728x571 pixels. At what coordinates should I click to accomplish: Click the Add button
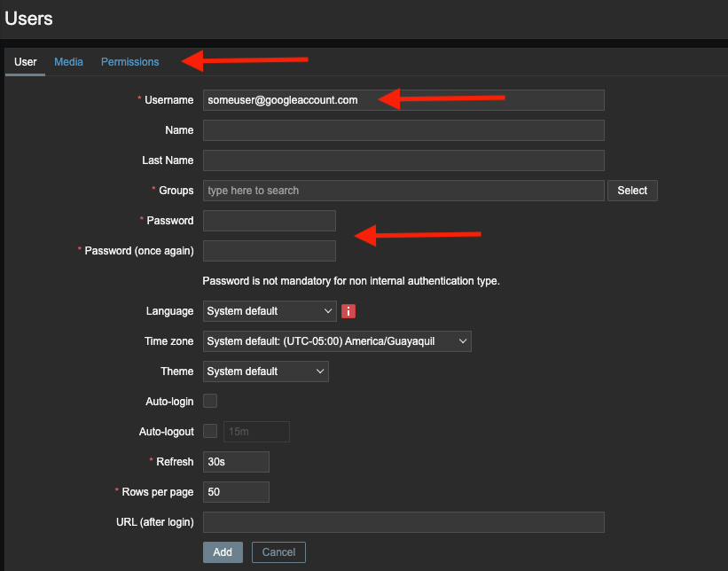[223, 552]
